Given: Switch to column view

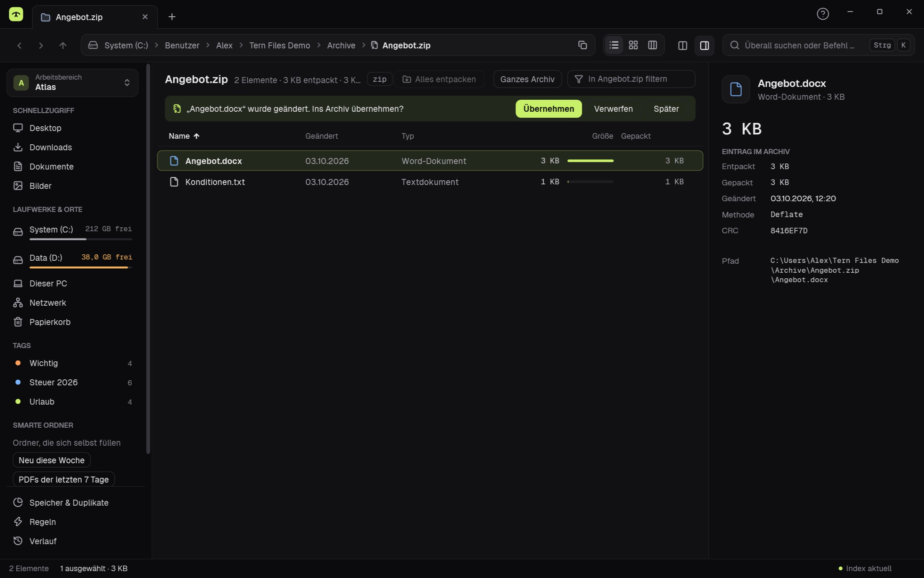Looking at the screenshot, I should 652,45.
